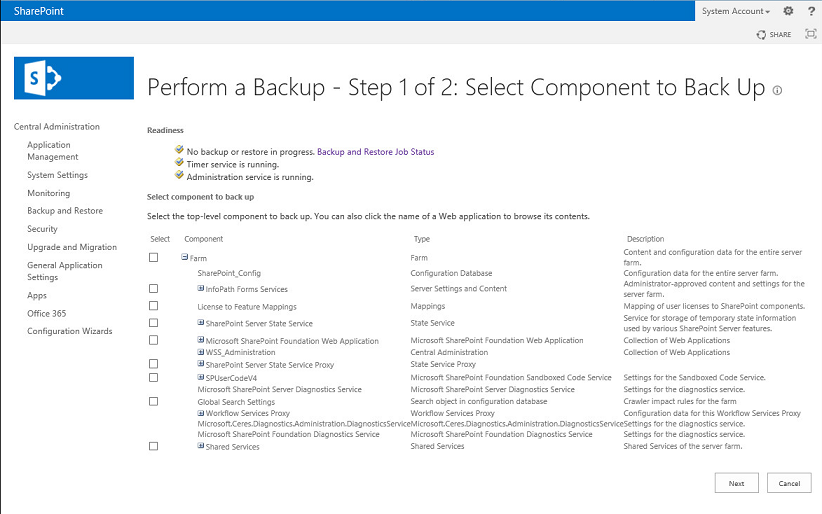This screenshot has height=514, width=822.
Task: Toggle focus on content icon
Action: point(810,34)
